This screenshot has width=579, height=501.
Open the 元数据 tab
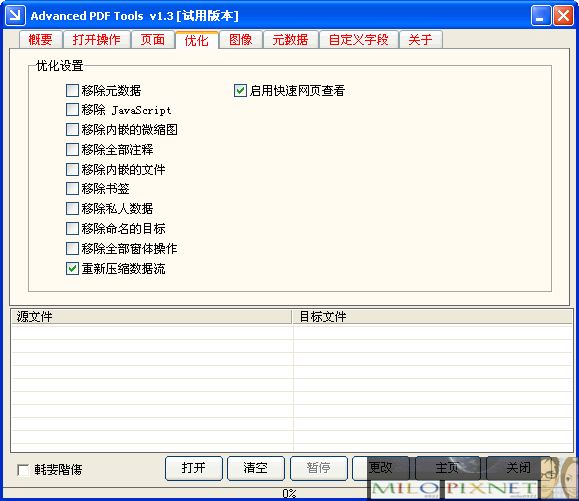click(290, 40)
